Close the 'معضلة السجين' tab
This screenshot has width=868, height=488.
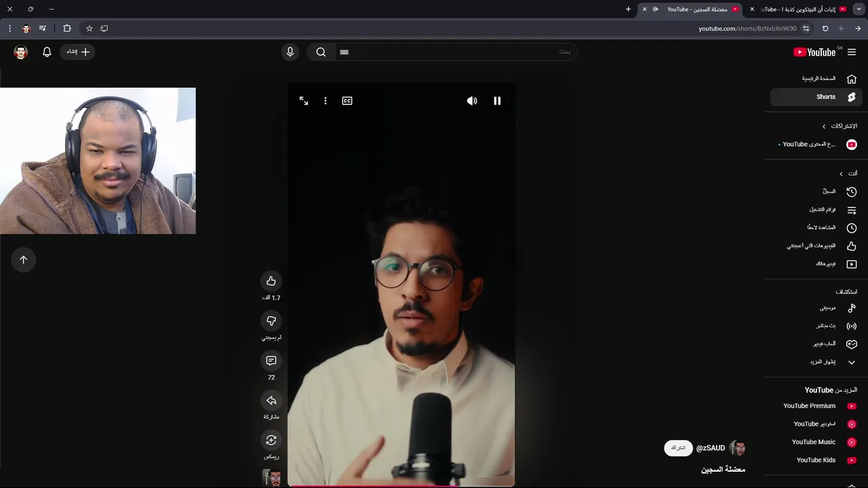(x=644, y=9)
